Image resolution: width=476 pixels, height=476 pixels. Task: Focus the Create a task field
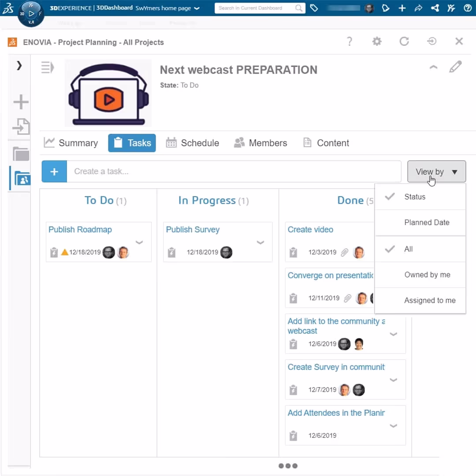pyautogui.click(x=234, y=171)
